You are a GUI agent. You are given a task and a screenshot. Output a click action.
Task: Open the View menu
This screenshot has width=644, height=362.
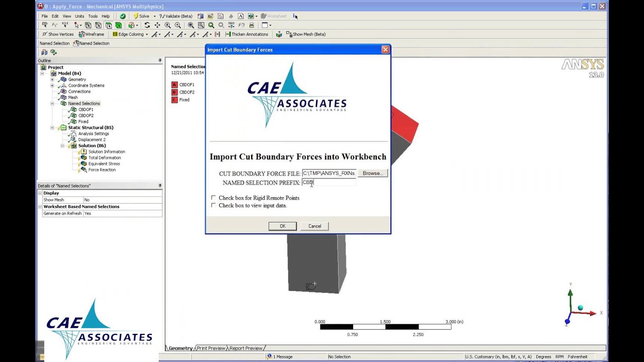(x=66, y=16)
